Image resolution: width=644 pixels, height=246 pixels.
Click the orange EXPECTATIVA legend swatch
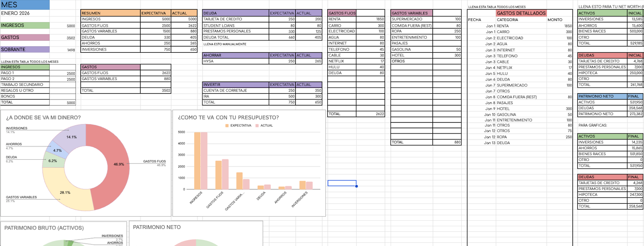click(227, 125)
